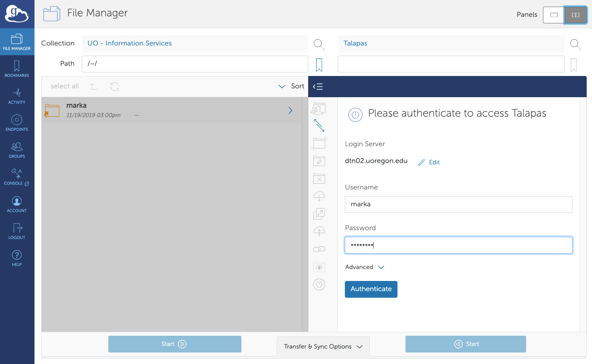
Task: Open the Activity page
Action: 17,96
